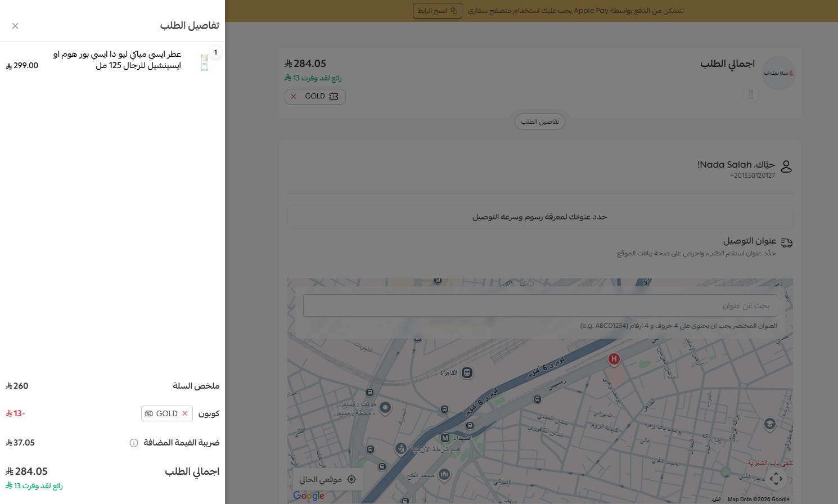Click the phone number +201550120127
838x504 pixels.
[x=753, y=175]
